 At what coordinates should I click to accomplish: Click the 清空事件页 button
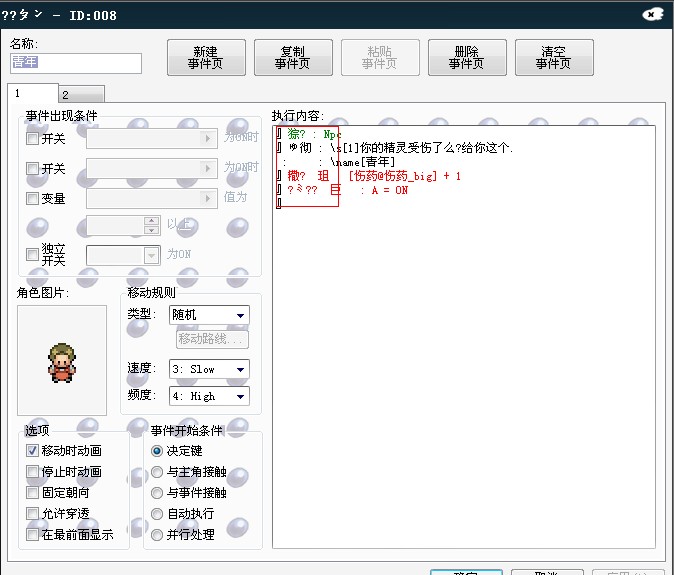coord(554,58)
